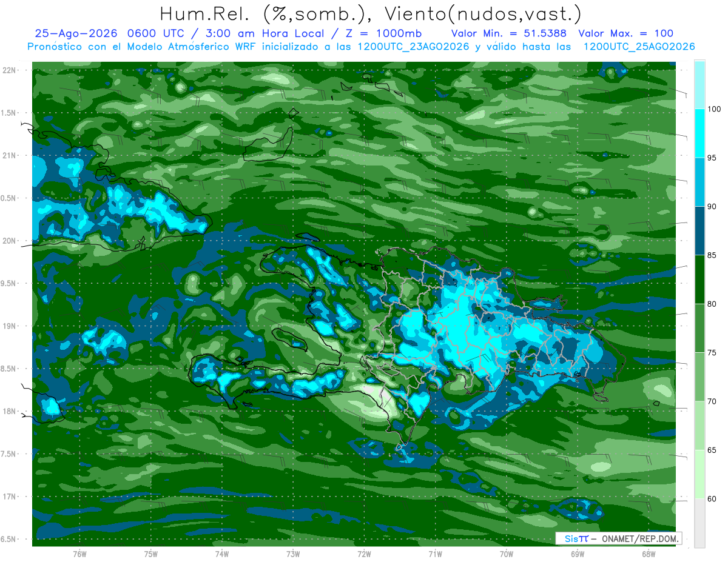The width and height of the screenshot is (728, 562).
Task: Click the "90" label on the color scale
Action: point(712,207)
